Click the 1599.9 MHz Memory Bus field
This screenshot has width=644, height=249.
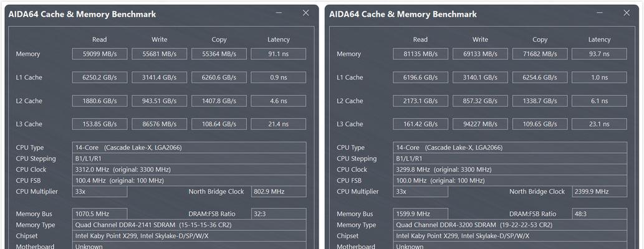420,214
